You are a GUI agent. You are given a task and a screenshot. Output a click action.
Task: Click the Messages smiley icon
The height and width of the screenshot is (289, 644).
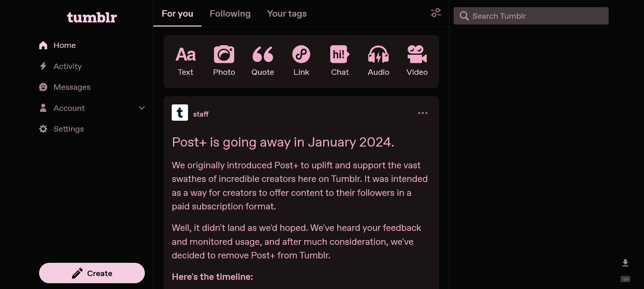(x=43, y=87)
